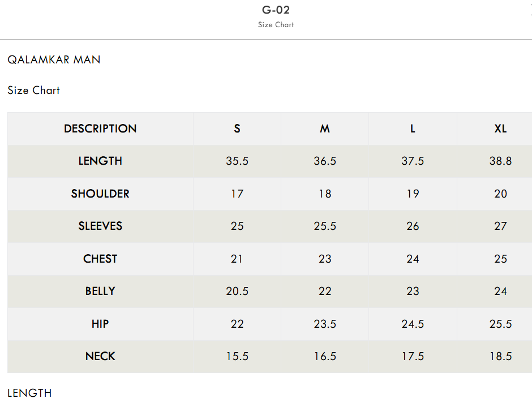The width and height of the screenshot is (532, 407).
Task: Click the BELLY row label
Action: [x=100, y=292]
